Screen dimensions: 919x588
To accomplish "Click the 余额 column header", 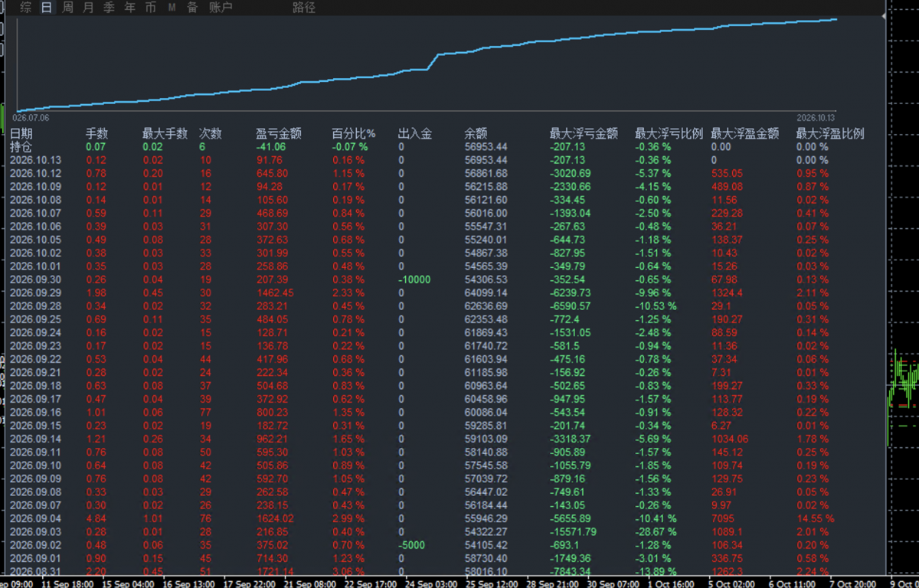I will (x=476, y=133).
